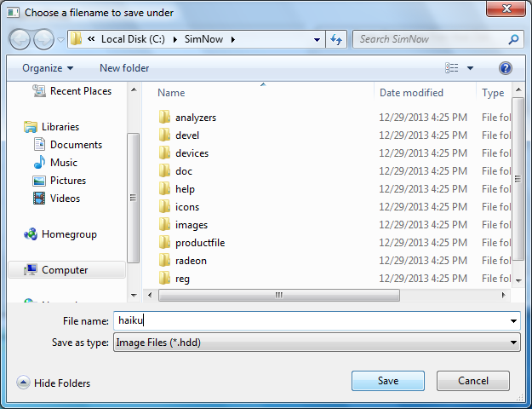Viewport: 532px width, 409px height.
Task: Click the Computer monitor icon
Action: pos(31,270)
